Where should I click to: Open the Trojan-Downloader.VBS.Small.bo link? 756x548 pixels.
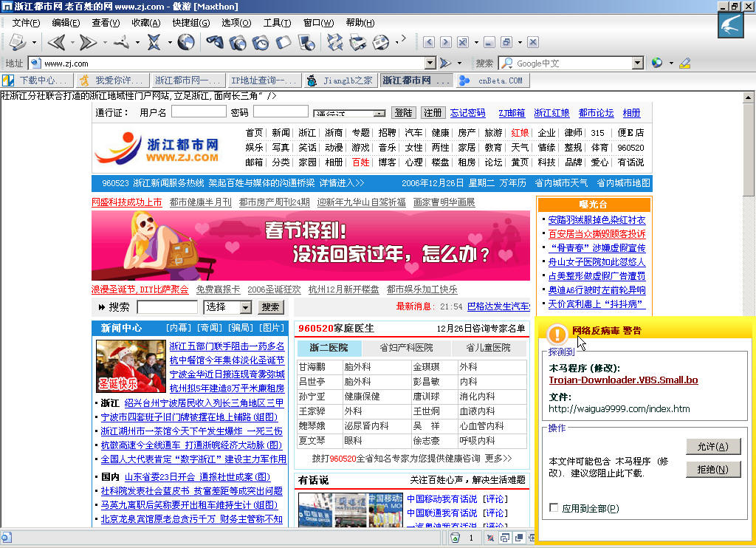623,380
